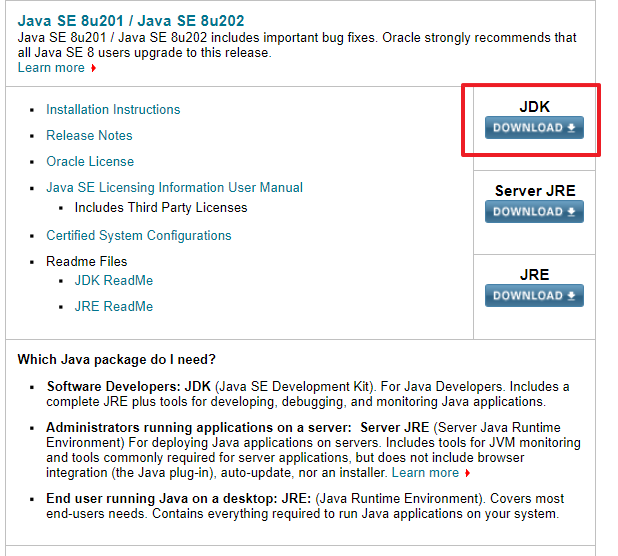Open JRE ReadMe link
This screenshot has height=556, width=618.
pos(114,306)
